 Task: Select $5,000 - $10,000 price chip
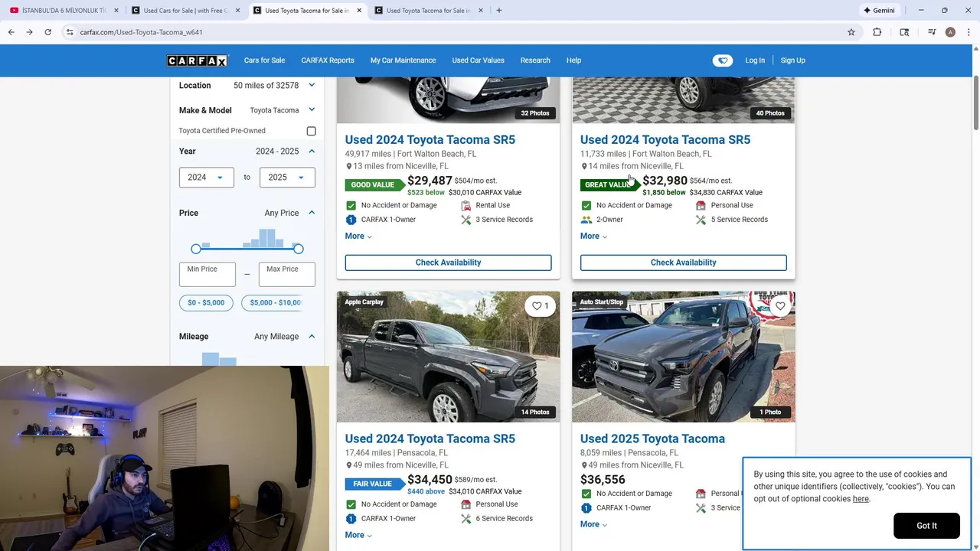[274, 302]
